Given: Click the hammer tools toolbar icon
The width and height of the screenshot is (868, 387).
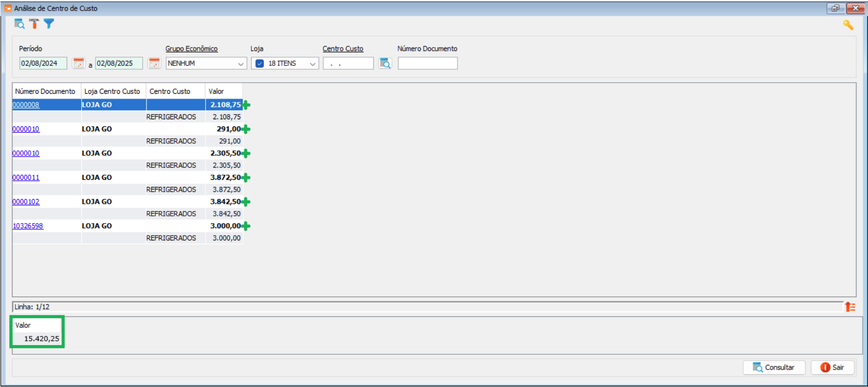Looking at the screenshot, I should (x=34, y=24).
